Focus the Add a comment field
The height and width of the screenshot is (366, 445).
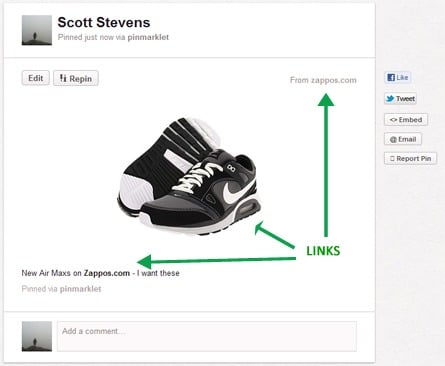(207, 336)
